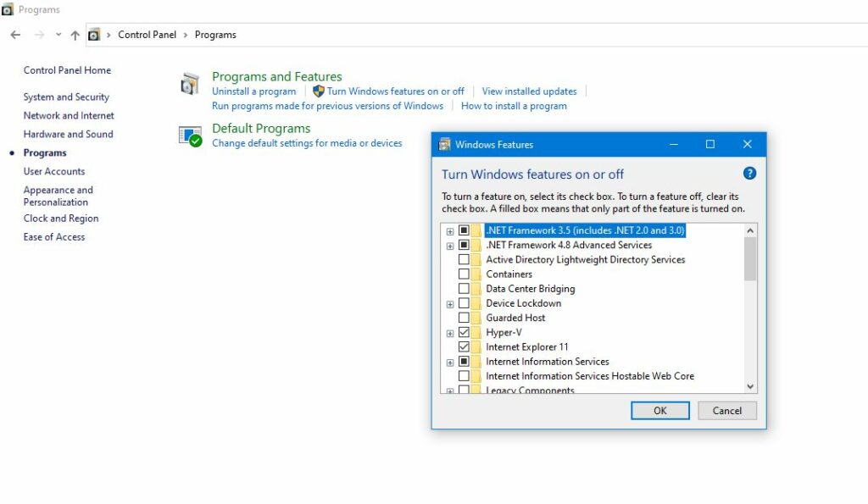Expand the .NET Framework 3.5 tree node

[450, 231]
